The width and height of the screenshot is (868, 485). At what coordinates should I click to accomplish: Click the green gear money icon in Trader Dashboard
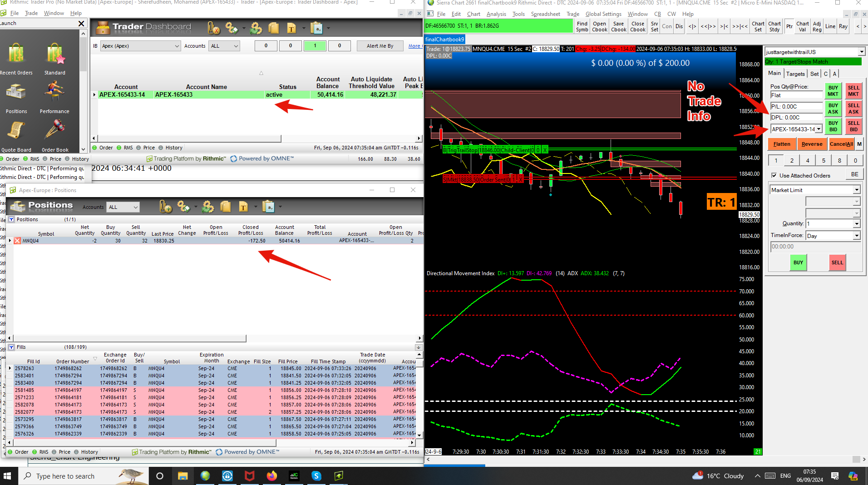pyautogui.click(x=256, y=29)
